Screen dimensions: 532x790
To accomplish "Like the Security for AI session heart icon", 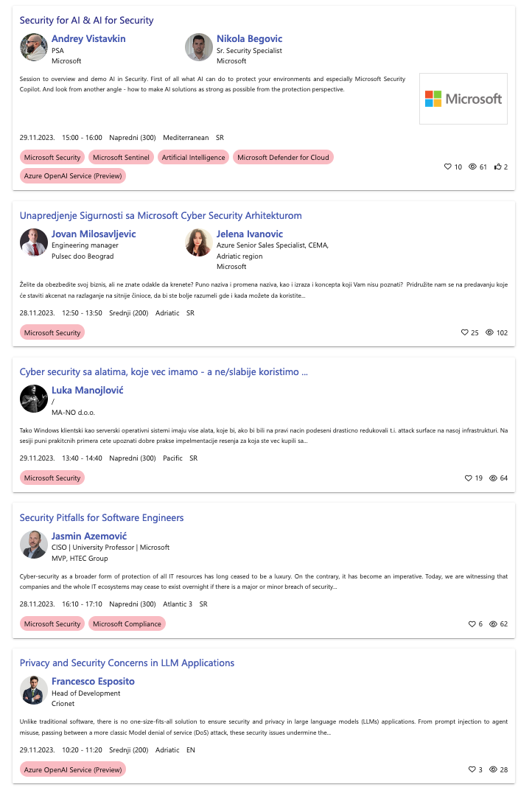I will (x=447, y=167).
